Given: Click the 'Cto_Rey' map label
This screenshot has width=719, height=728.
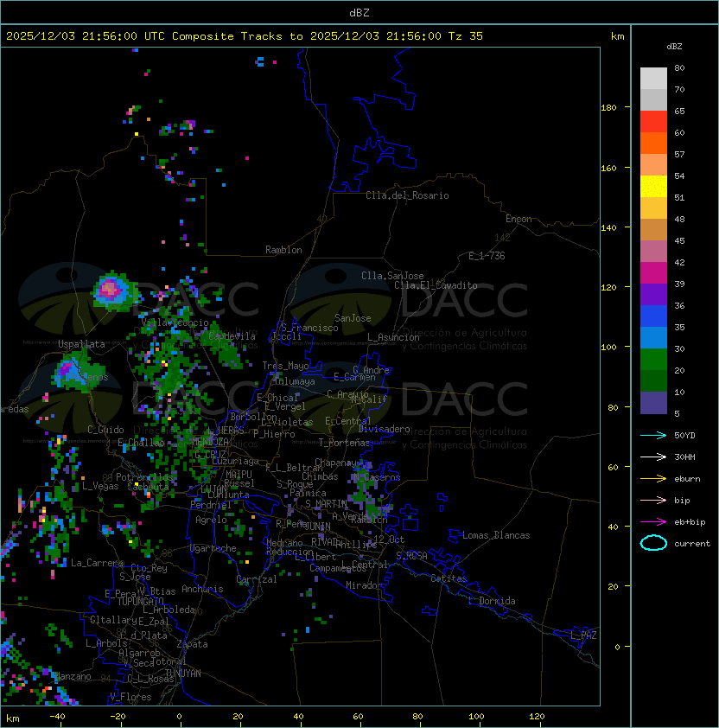Looking at the screenshot, I should pyautogui.click(x=149, y=568).
